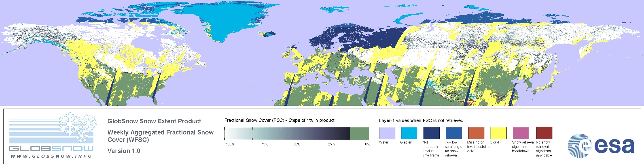Click the Glacier cyan legend swatch
This screenshot has width=644, height=167.
point(409,133)
